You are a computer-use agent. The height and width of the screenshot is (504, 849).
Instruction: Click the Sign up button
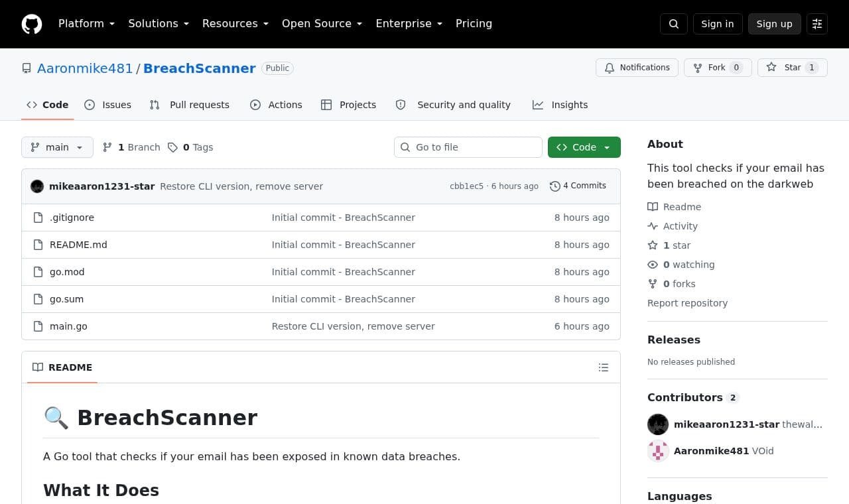[775, 24]
